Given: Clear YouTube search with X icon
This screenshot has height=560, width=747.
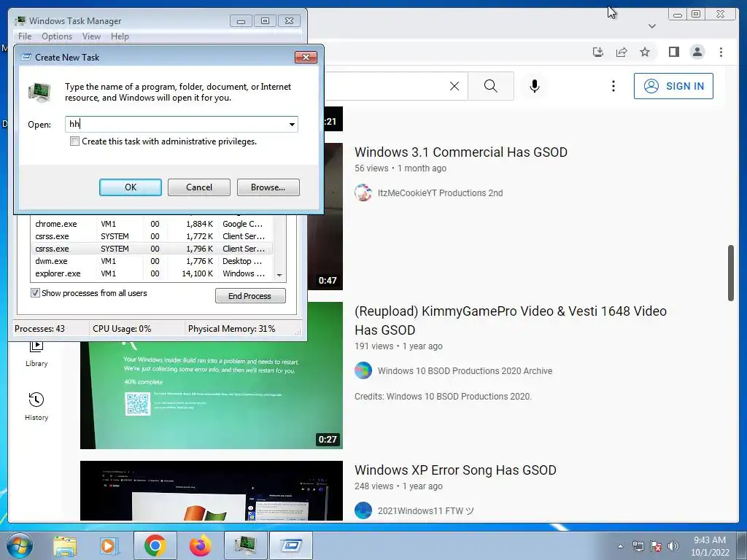Looking at the screenshot, I should pos(454,86).
